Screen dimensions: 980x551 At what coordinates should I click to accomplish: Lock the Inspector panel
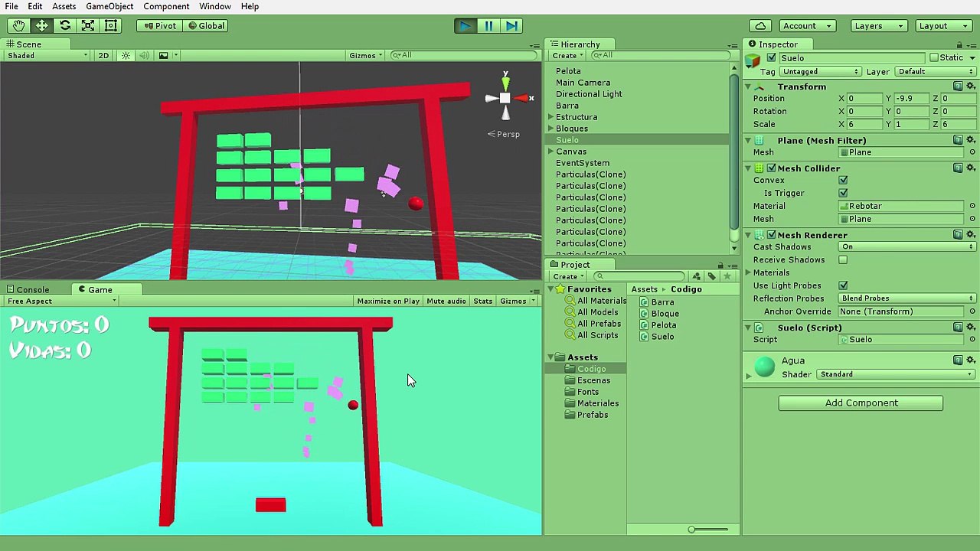959,44
